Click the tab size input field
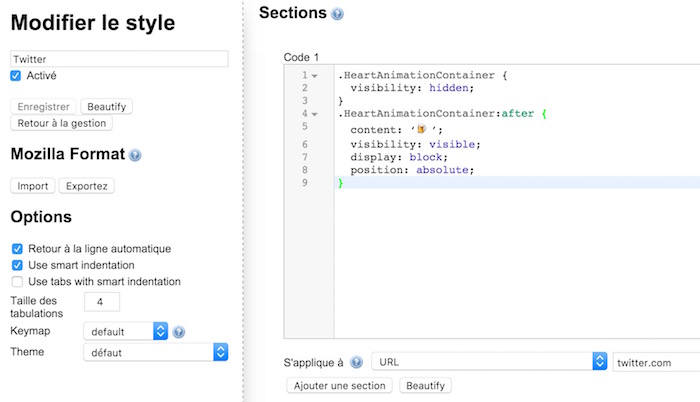Screen dimensions: 700x402 [x=102, y=302]
